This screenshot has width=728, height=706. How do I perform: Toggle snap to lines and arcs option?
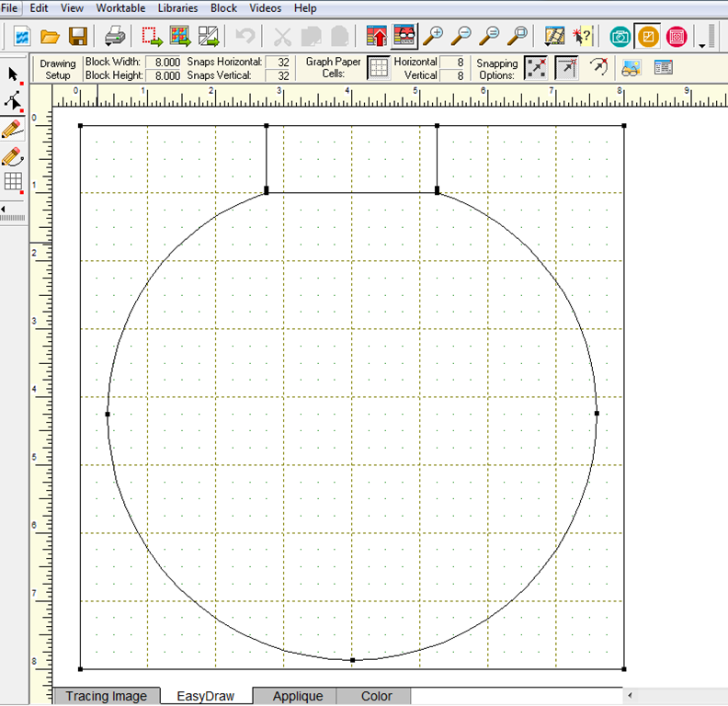(x=598, y=67)
